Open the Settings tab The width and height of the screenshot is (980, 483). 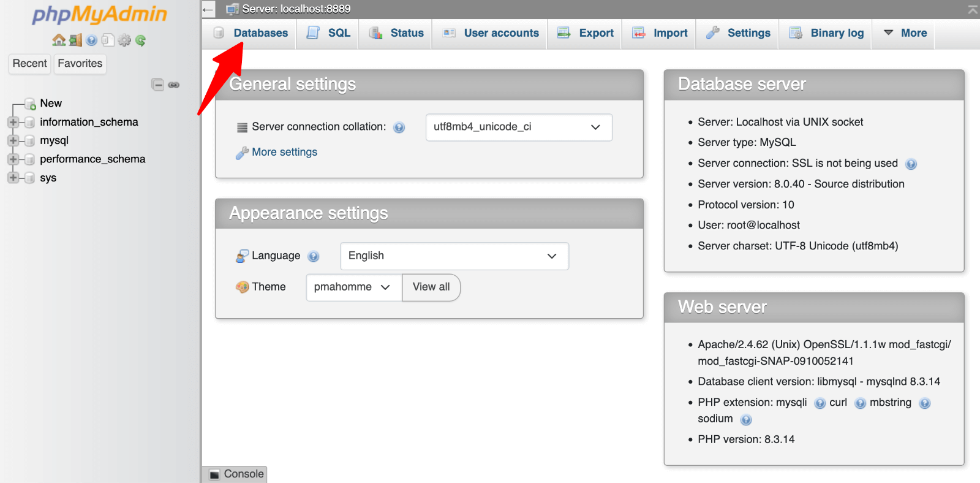coord(737,33)
